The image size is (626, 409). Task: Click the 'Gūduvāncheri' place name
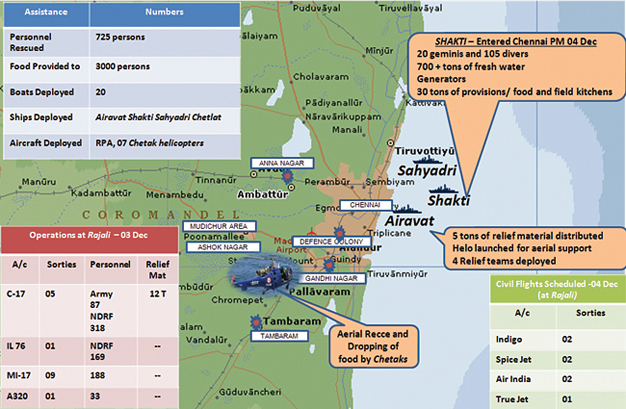point(250,392)
